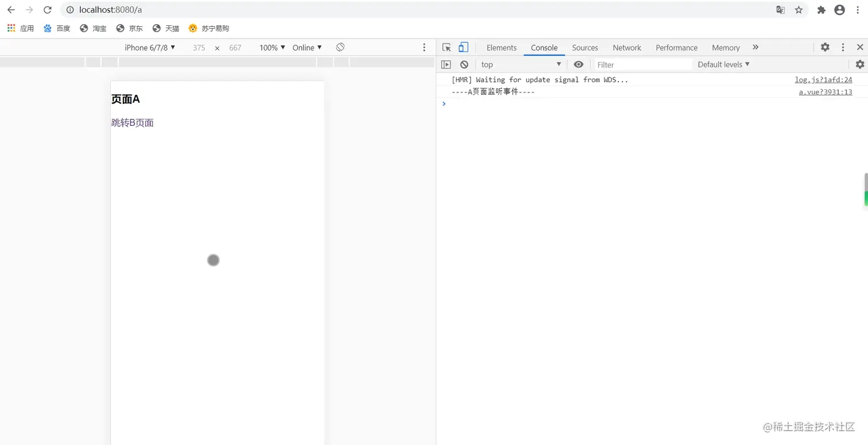This screenshot has height=445, width=868.
Task: Open the Customize and control DevTools menu
Action: coord(843,48)
